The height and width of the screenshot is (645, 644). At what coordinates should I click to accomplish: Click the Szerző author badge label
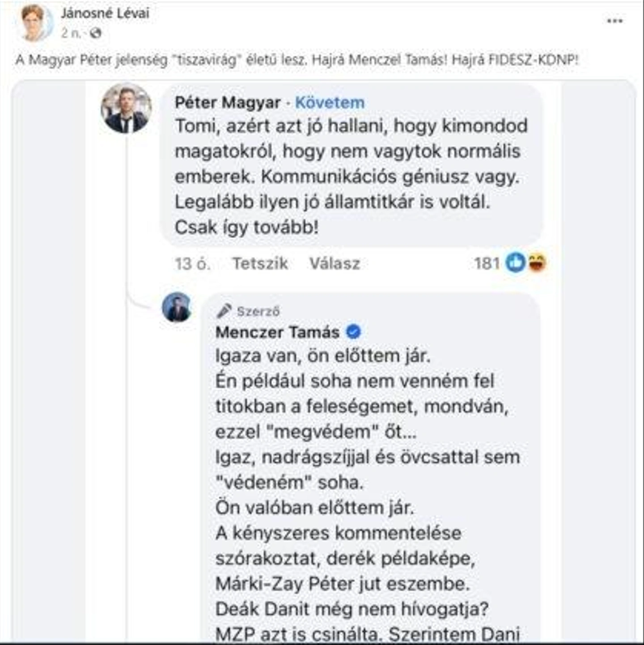point(258,311)
